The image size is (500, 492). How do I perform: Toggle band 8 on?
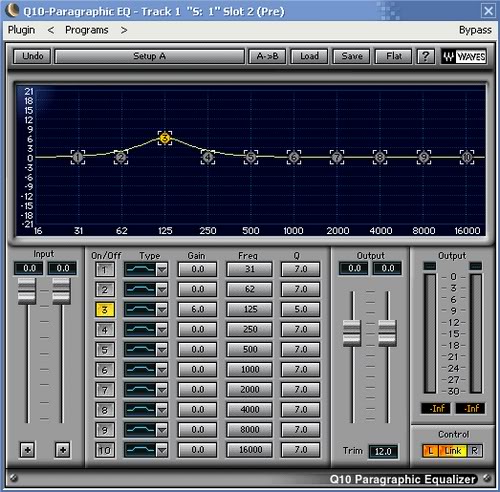point(105,410)
